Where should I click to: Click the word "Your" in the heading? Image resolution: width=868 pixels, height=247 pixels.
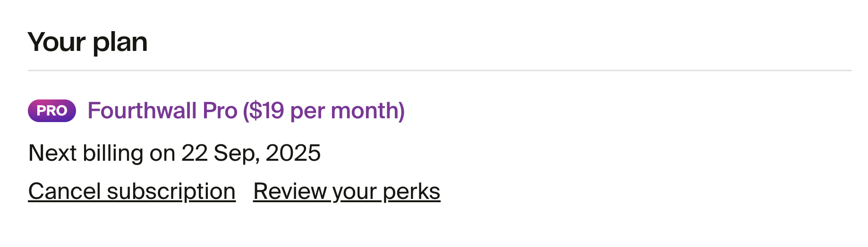tap(57, 42)
